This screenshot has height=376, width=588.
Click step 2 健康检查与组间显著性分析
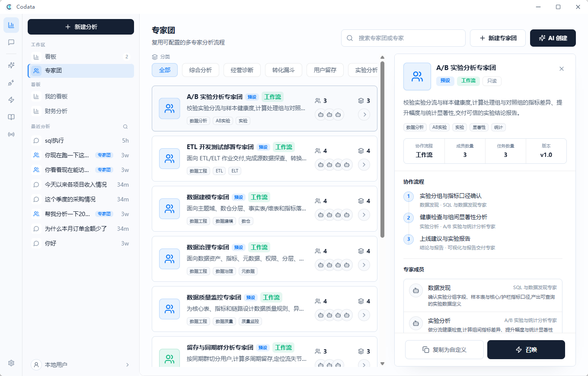[453, 217]
